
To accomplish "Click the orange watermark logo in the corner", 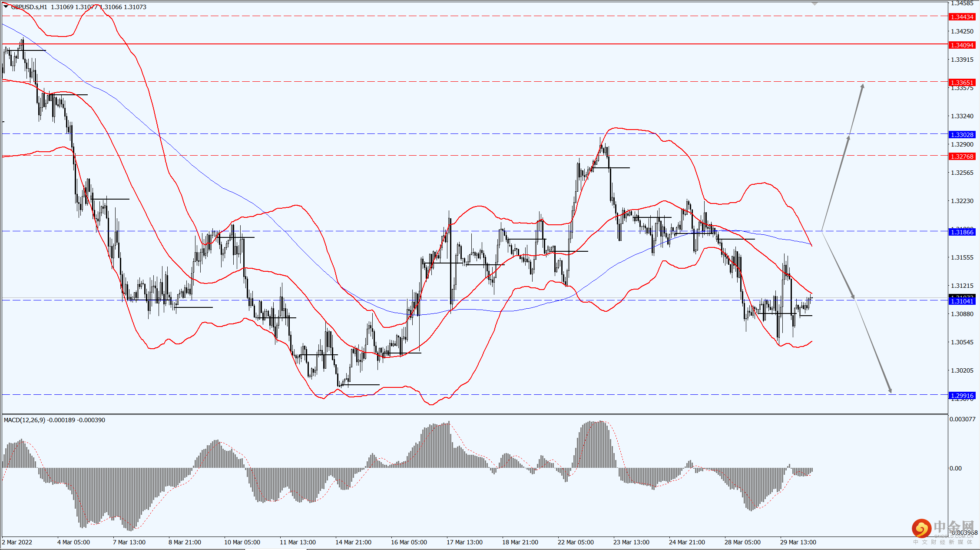I will pyautogui.click(x=921, y=529).
